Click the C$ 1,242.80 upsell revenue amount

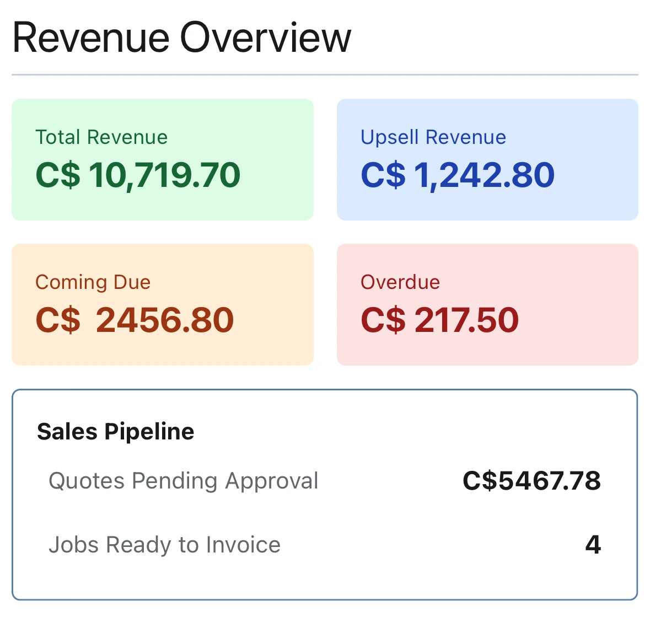click(456, 175)
